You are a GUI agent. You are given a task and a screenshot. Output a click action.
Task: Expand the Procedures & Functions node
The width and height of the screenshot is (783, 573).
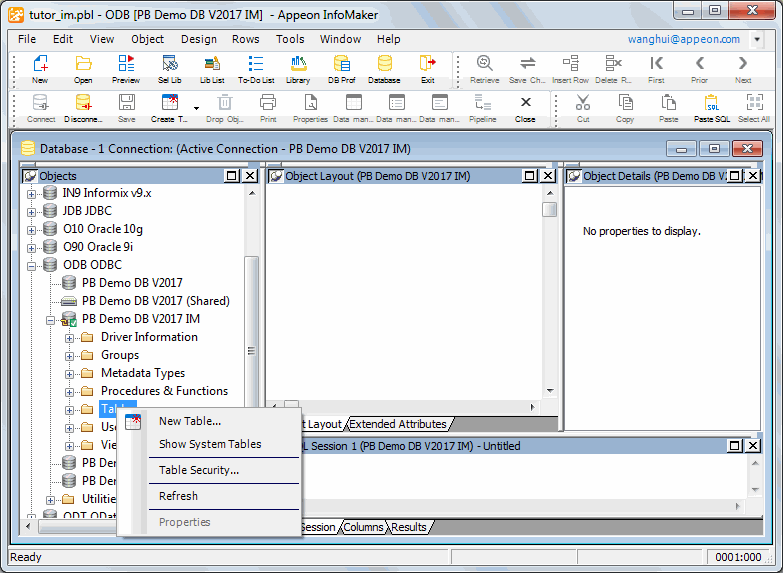70,392
